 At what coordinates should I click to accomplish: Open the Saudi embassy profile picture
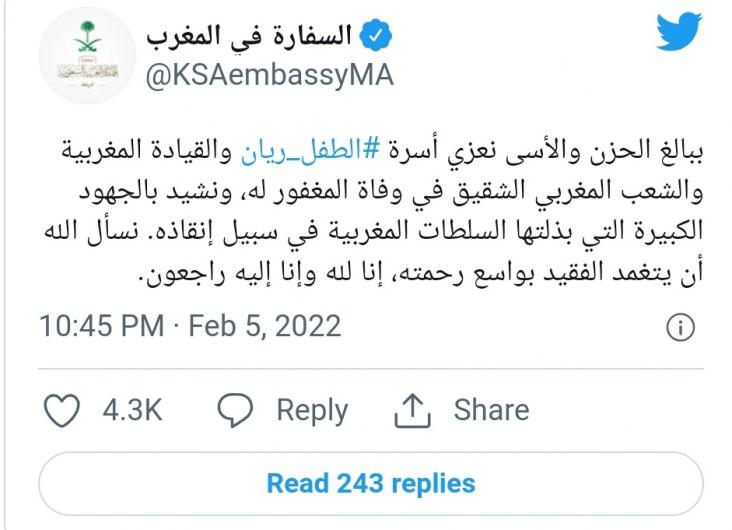(x=87, y=55)
